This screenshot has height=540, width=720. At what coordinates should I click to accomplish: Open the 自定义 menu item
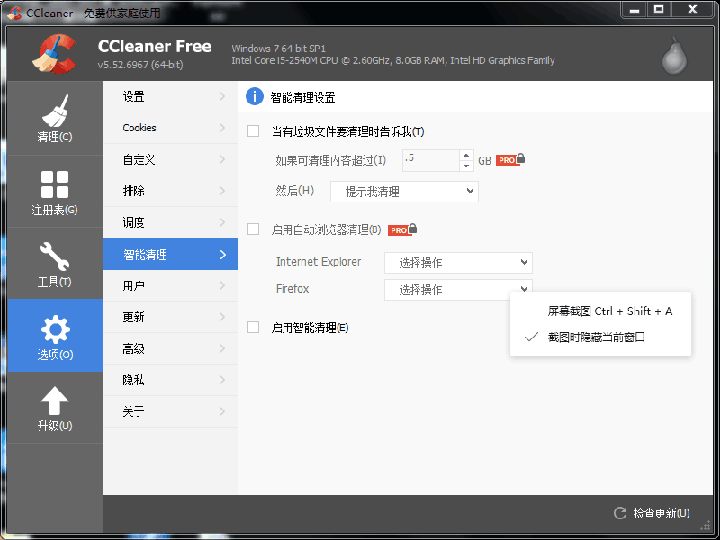click(170, 159)
